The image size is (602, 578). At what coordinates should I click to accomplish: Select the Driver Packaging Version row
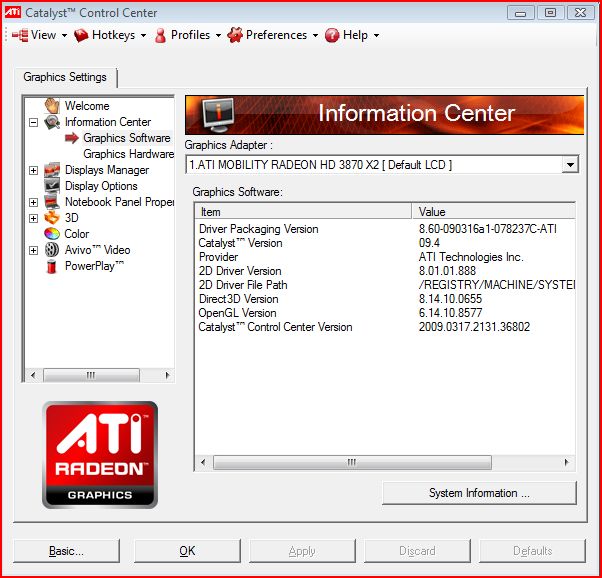[x=385, y=229]
